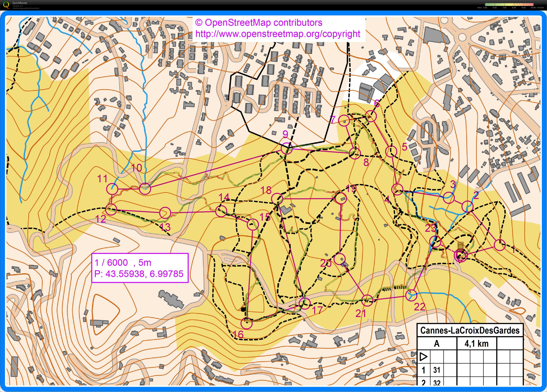Viewport: 547px width, 392px height.
Task: Click code '31' in the control table
Action: pyautogui.click(x=437, y=370)
